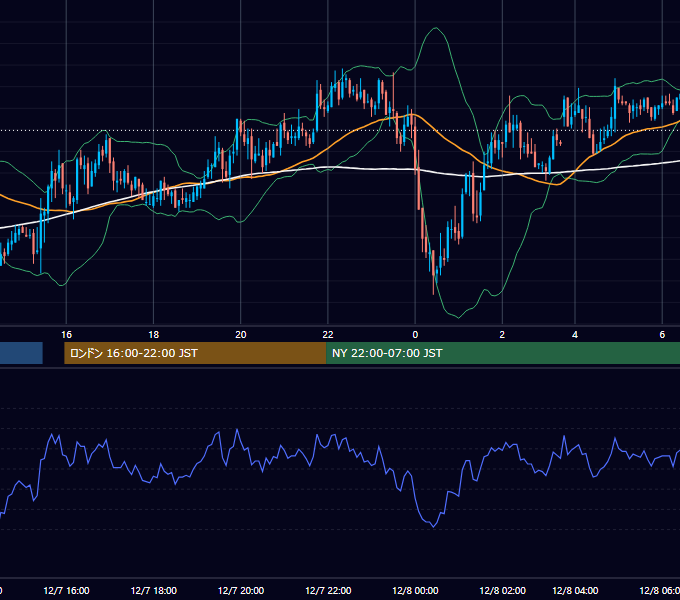The width and height of the screenshot is (680, 600).
Task: Click the 12/8 00:00 date label
Action: pyautogui.click(x=415, y=590)
